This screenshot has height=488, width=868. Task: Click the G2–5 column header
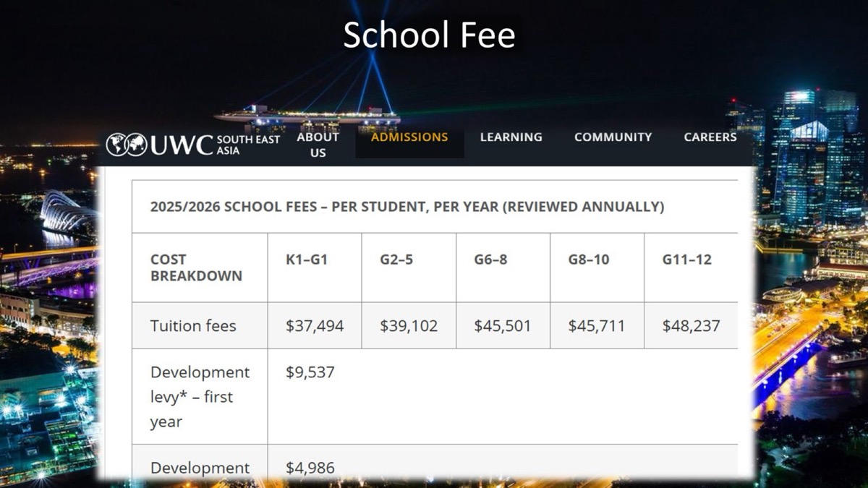point(396,260)
